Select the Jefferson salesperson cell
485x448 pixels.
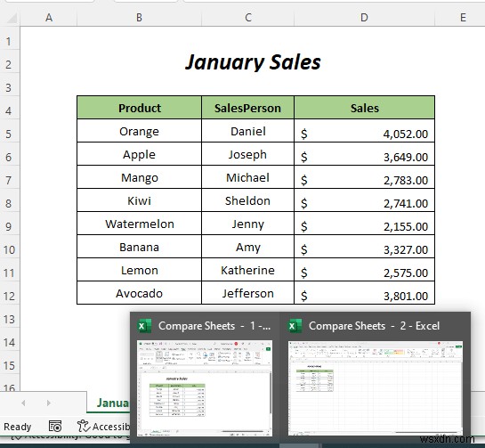[x=247, y=293]
